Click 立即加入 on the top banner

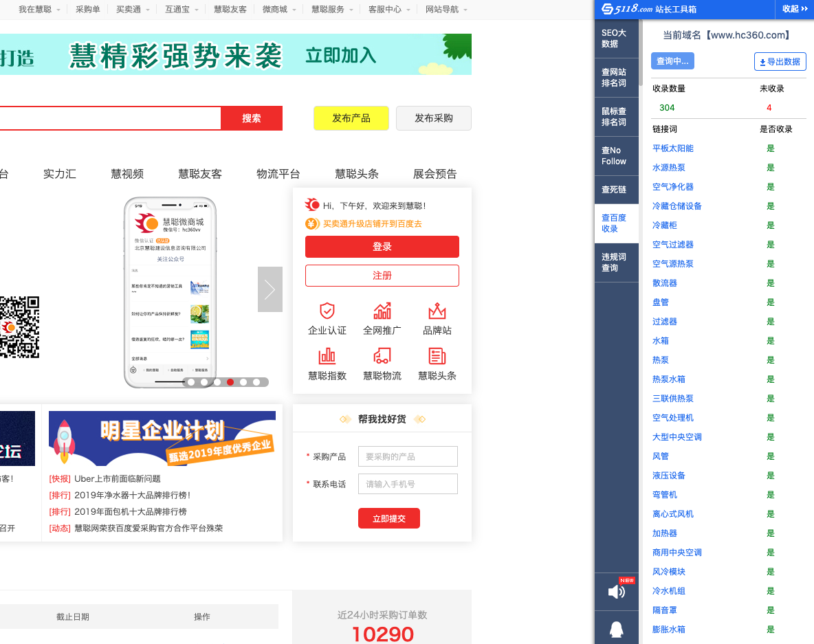340,55
